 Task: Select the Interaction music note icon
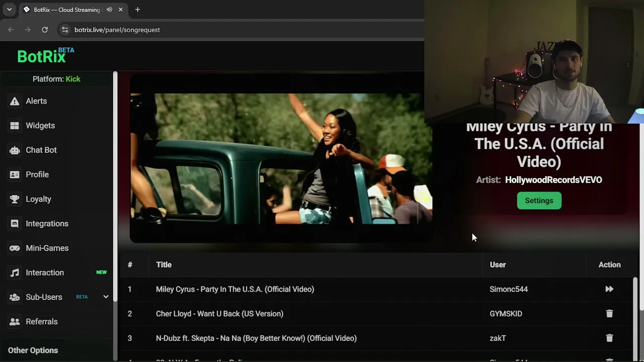[15, 273]
